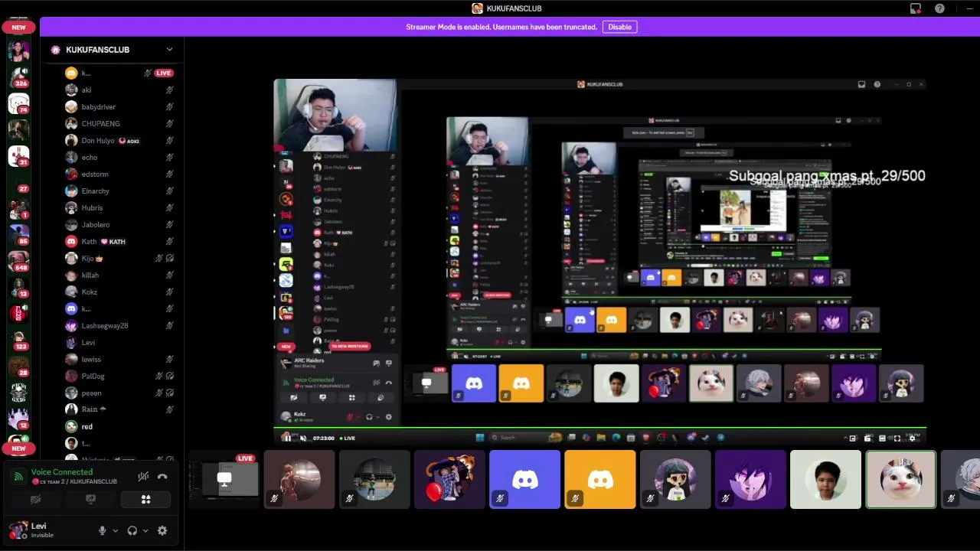Click the Voice Connected status text
Viewport: 980px width, 551px height.
(x=62, y=472)
